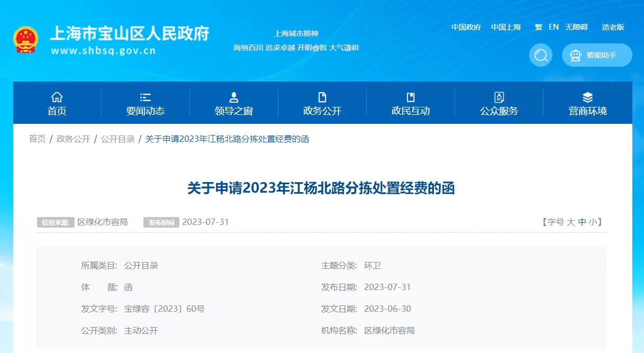
Task: Open 营商环境 menu text label
Action: pos(587,111)
